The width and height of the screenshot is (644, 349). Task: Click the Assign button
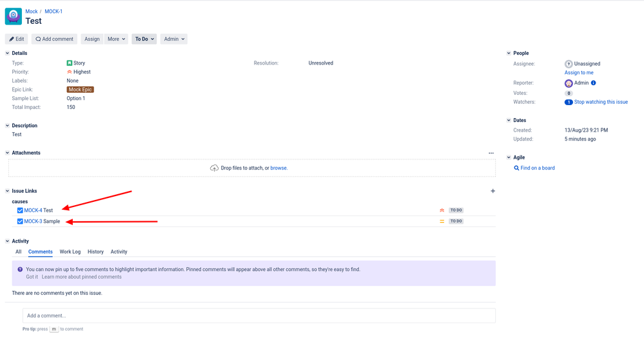[x=92, y=39]
